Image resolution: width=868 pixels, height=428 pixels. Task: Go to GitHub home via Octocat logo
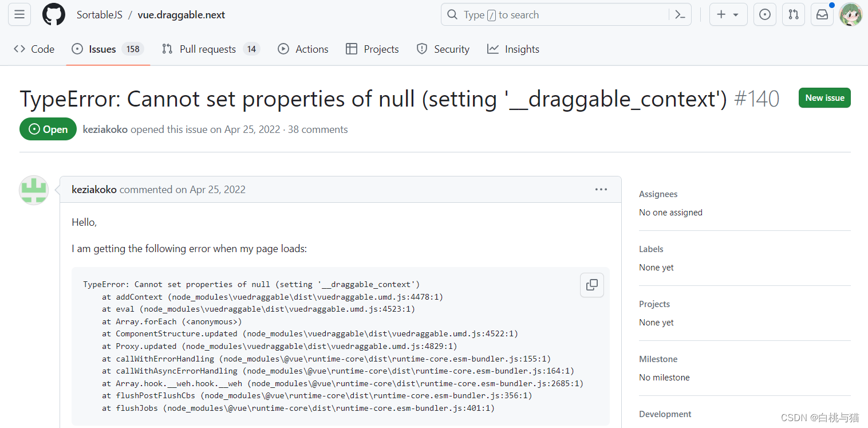click(54, 15)
